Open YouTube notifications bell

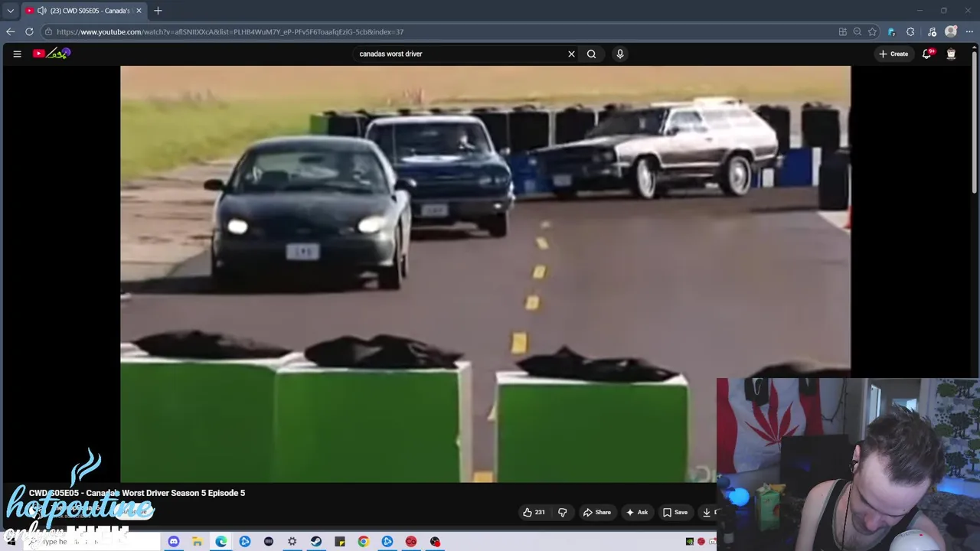[x=927, y=54]
